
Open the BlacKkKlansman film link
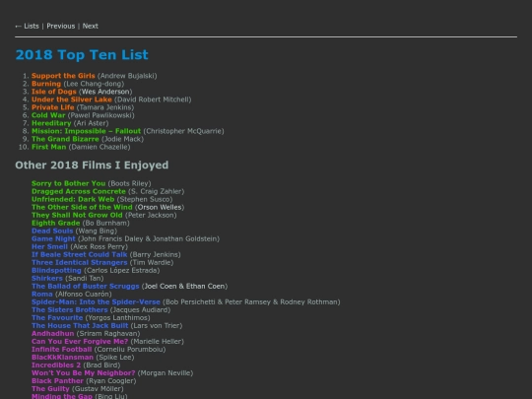(62, 358)
